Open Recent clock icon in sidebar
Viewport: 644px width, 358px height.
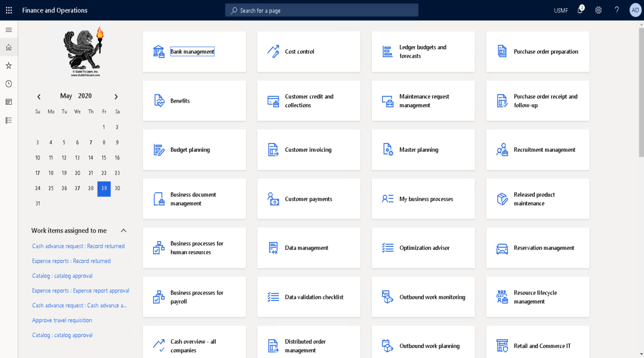pyautogui.click(x=9, y=83)
